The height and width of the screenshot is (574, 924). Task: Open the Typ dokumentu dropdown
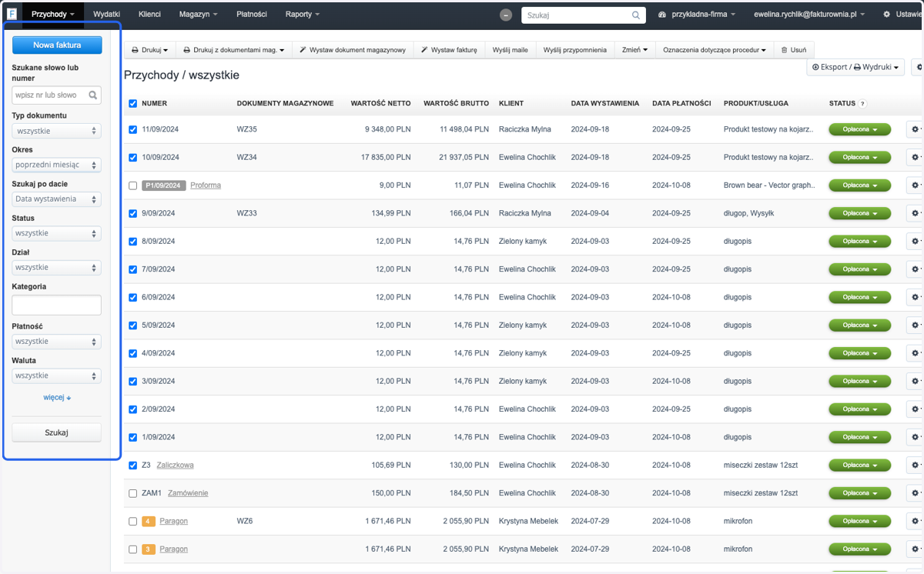[x=56, y=131]
